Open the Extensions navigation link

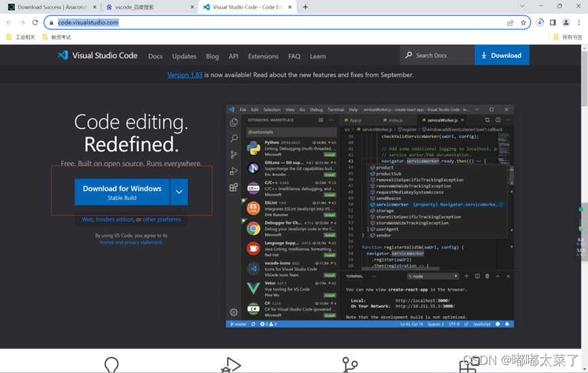[x=263, y=56]
